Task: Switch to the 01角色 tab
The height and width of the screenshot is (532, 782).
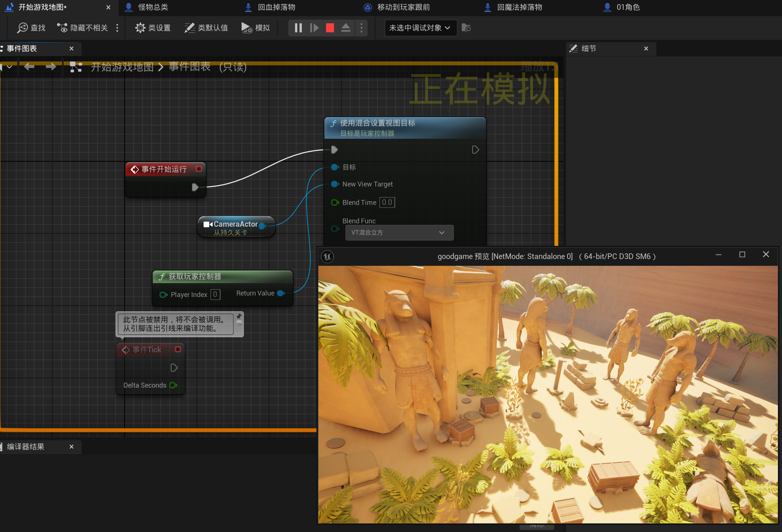Action: 628,7
